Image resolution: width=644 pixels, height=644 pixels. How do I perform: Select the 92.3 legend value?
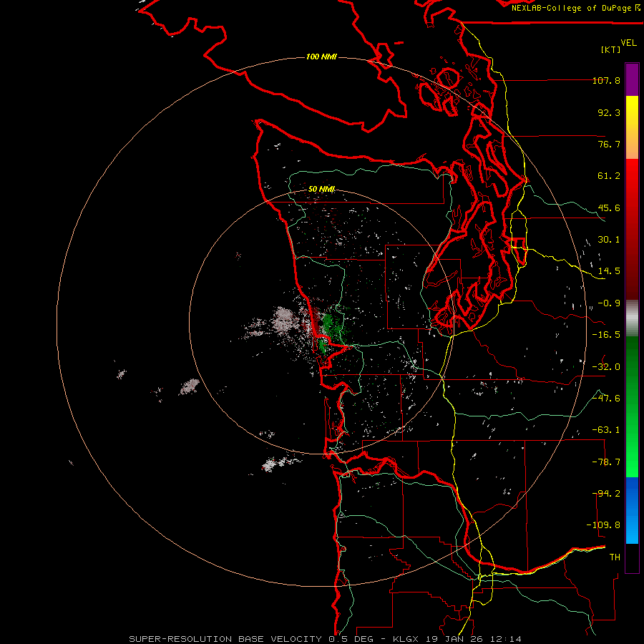click(x=609, y=112)
